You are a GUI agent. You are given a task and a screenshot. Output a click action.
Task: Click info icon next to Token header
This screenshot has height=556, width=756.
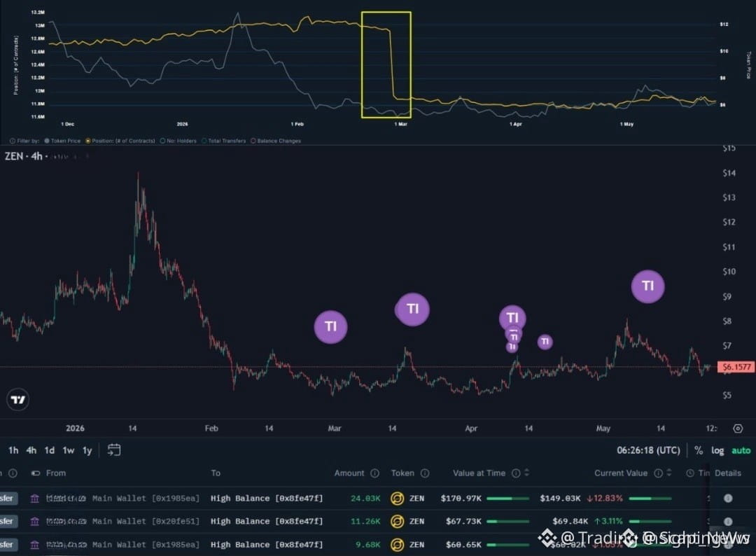(425, 473)
